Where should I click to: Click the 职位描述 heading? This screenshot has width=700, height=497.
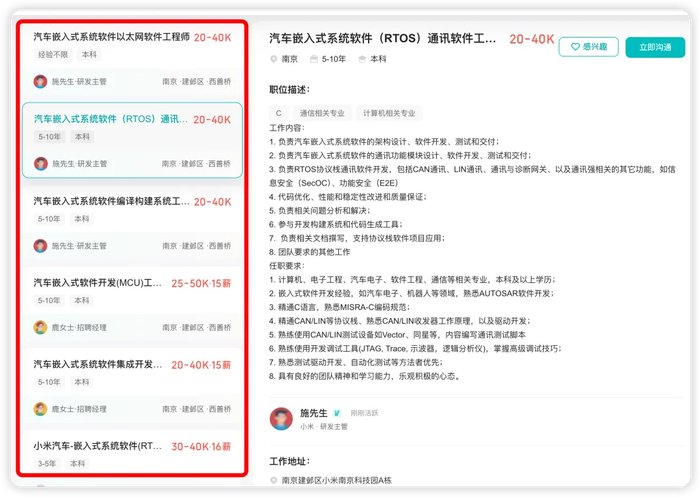[289, 90]
